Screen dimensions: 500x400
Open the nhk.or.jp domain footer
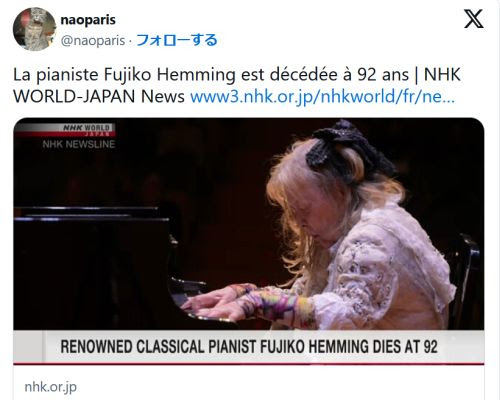tap(51, 387)
